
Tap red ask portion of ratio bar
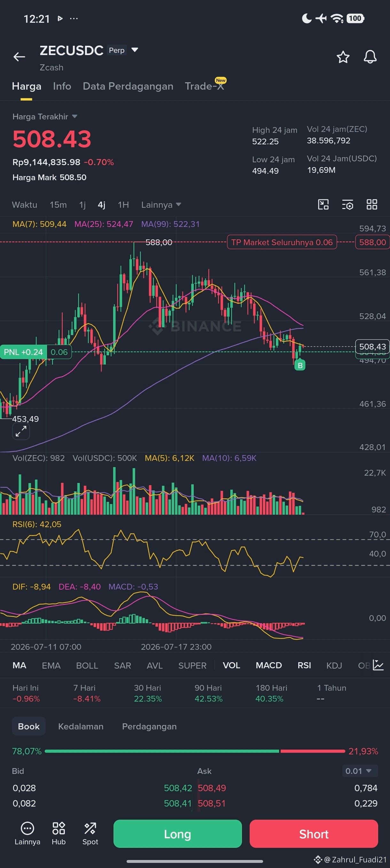(313, 751)
